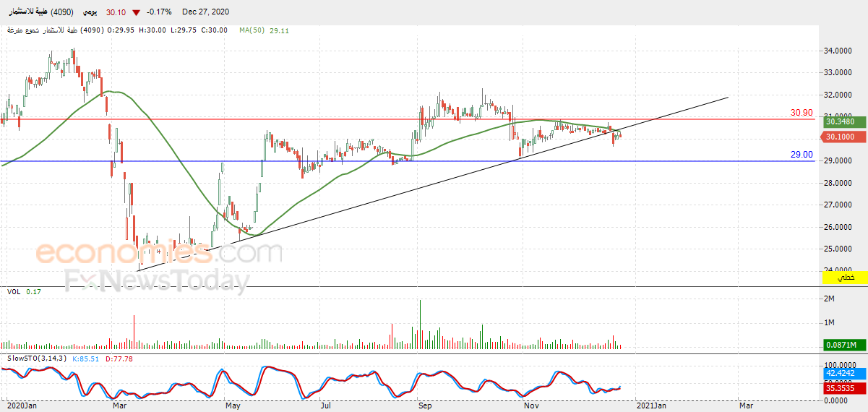
Task: Click the green 30.3480 moving average price tag
Action: pyautogui.click(x=845, y=121)
